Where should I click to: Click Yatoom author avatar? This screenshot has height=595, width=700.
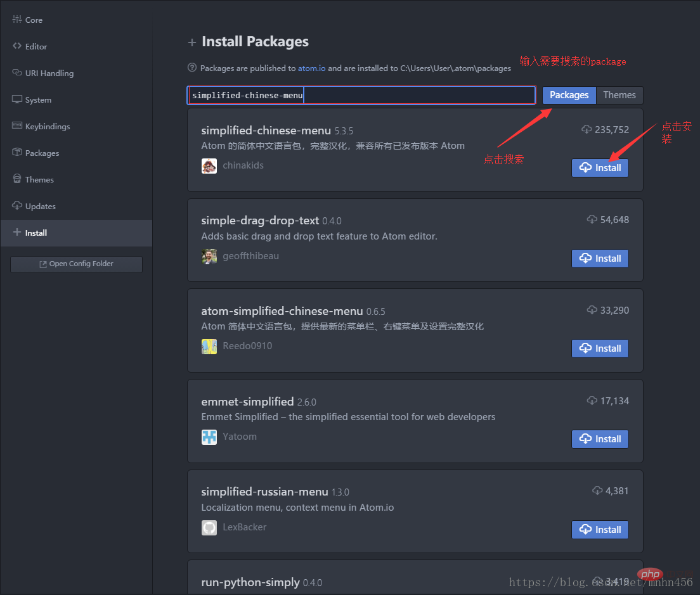209,437
